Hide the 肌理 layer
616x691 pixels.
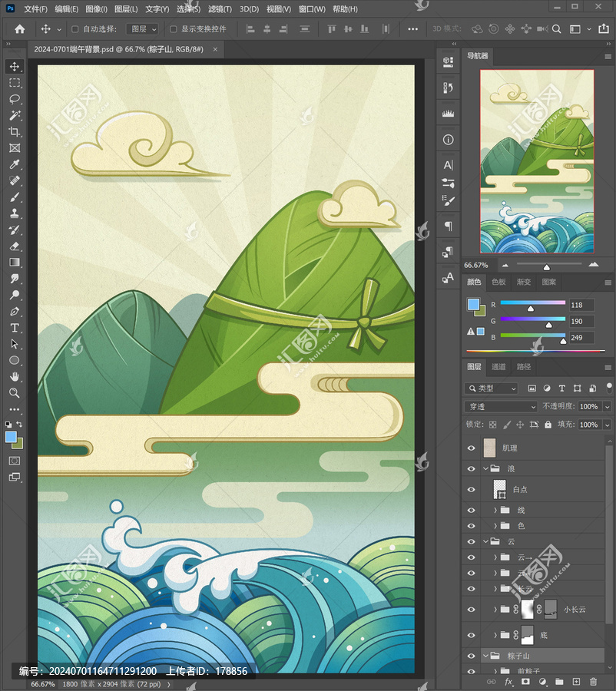pos(472,448)
